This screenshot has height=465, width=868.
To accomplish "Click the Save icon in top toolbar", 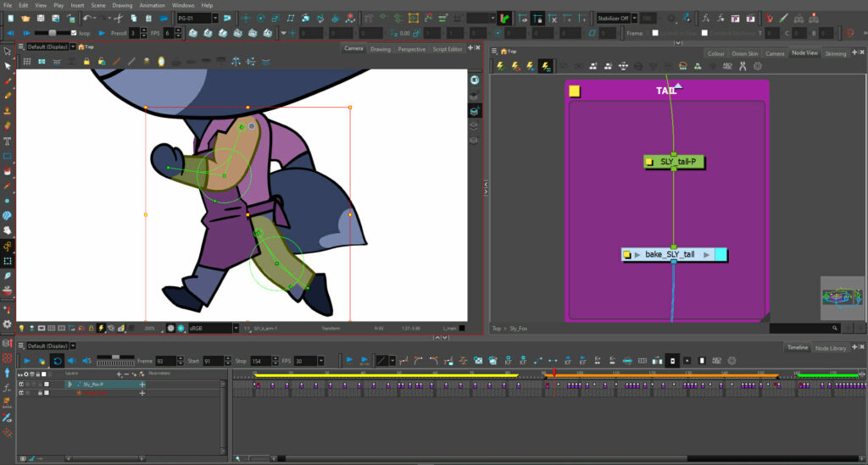I will click(x=41, y=19).
